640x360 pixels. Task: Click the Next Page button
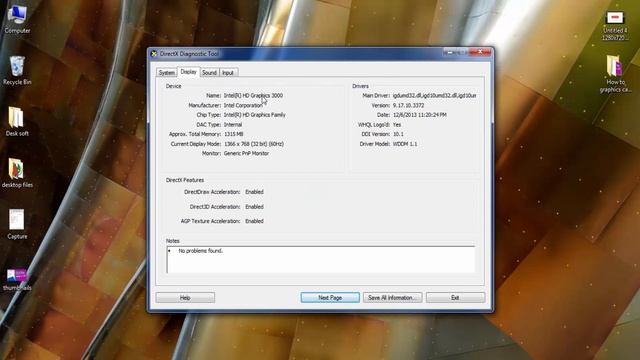coord(330,298)
